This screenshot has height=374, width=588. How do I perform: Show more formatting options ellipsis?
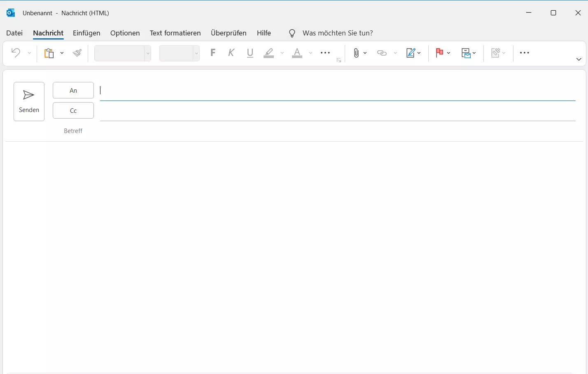[x=325, y=53]
